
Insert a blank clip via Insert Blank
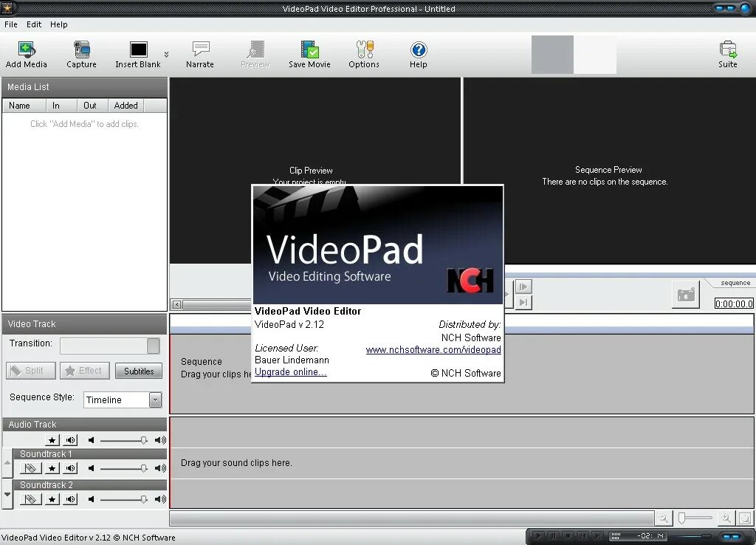pos(138,55)
